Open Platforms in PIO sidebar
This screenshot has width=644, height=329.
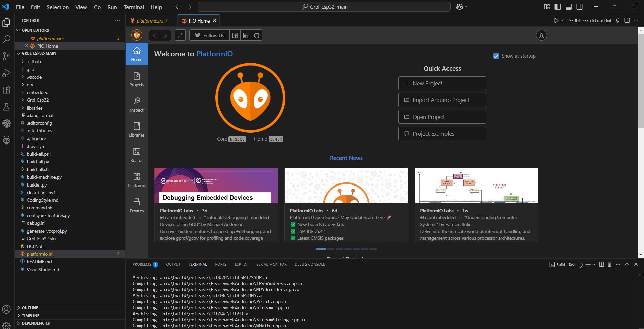tap(137, 180)
